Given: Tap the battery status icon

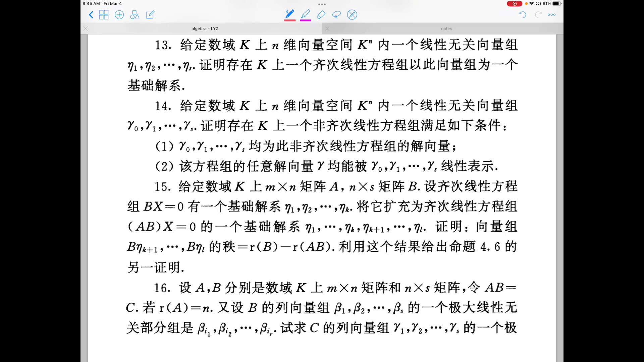Looking at the screenshot, I should (x=557, y=4).
